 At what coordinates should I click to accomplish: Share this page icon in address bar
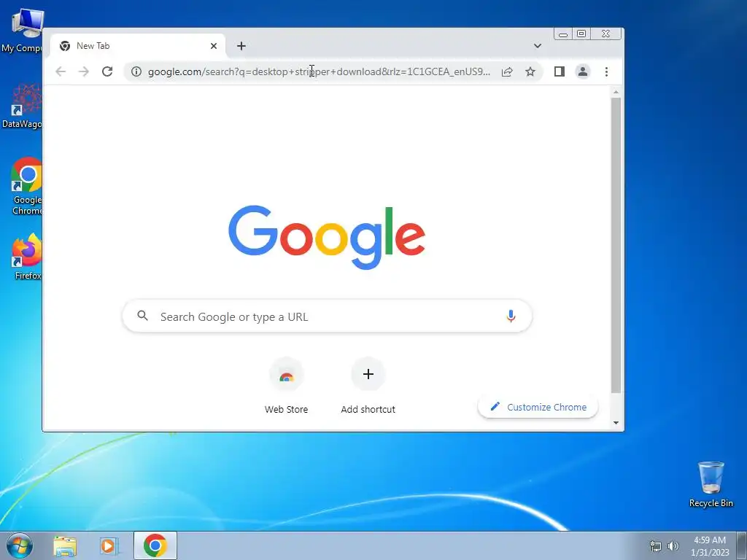point(507,71)
